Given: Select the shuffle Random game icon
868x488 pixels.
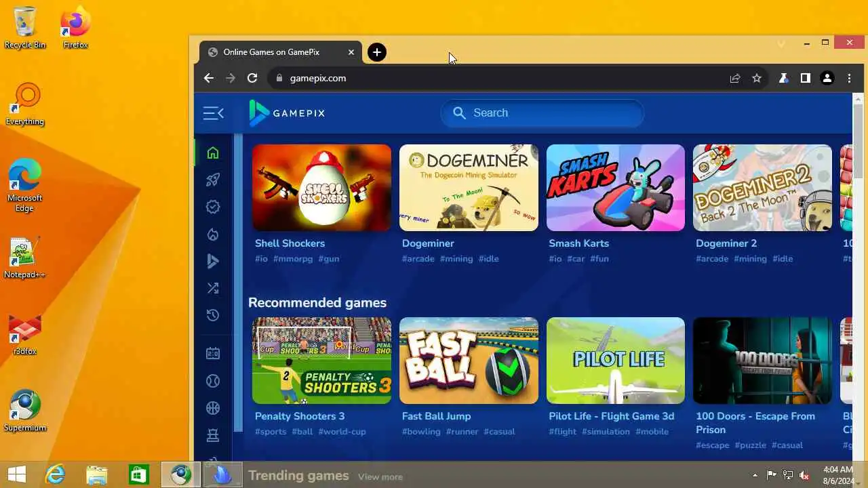Looking at the screenshot, I should [x=213, y=288].
